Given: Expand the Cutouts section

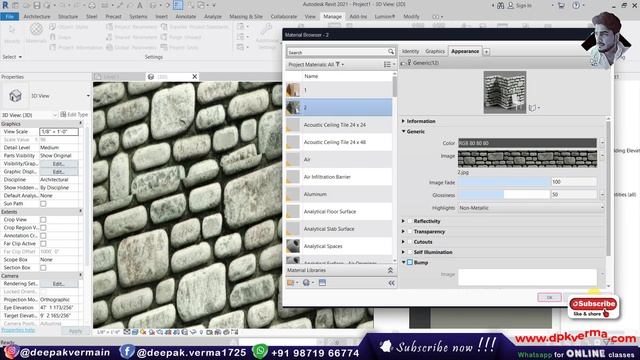Looking at the screenshot, I should (x=403, y=242).
